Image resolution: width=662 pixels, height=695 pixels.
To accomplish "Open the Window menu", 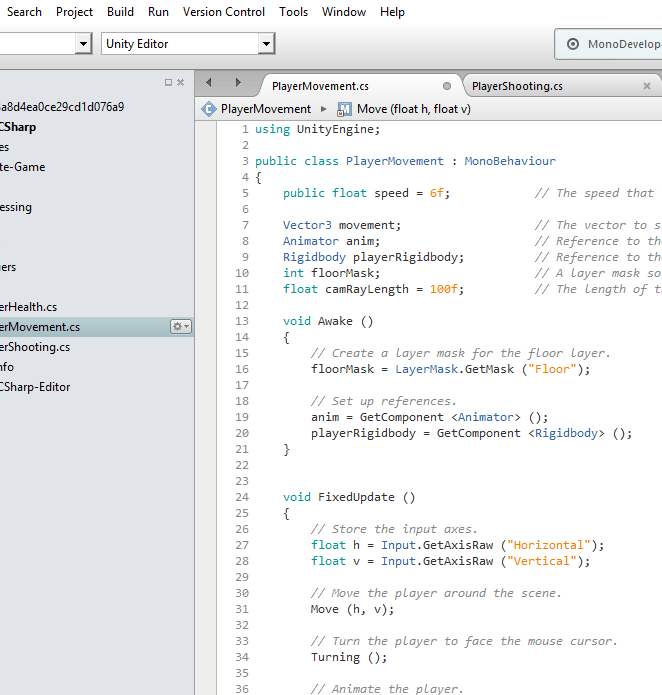I will 344,12.
